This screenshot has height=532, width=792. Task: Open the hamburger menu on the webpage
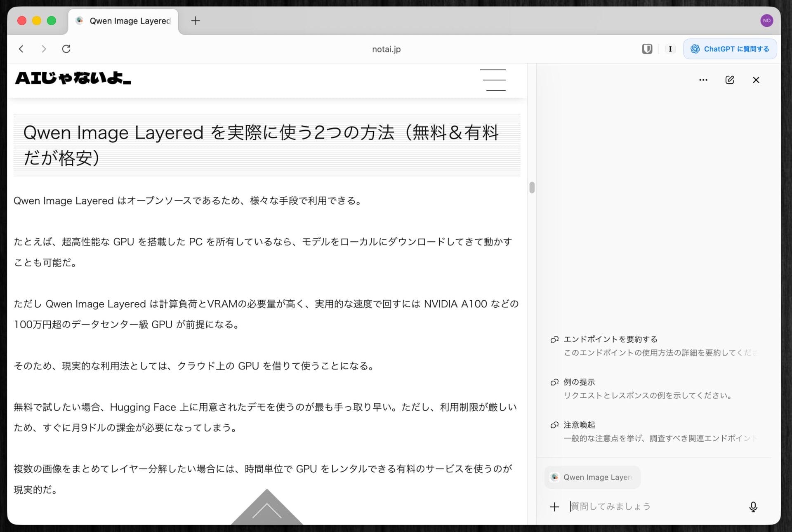(x=493, y=80)
